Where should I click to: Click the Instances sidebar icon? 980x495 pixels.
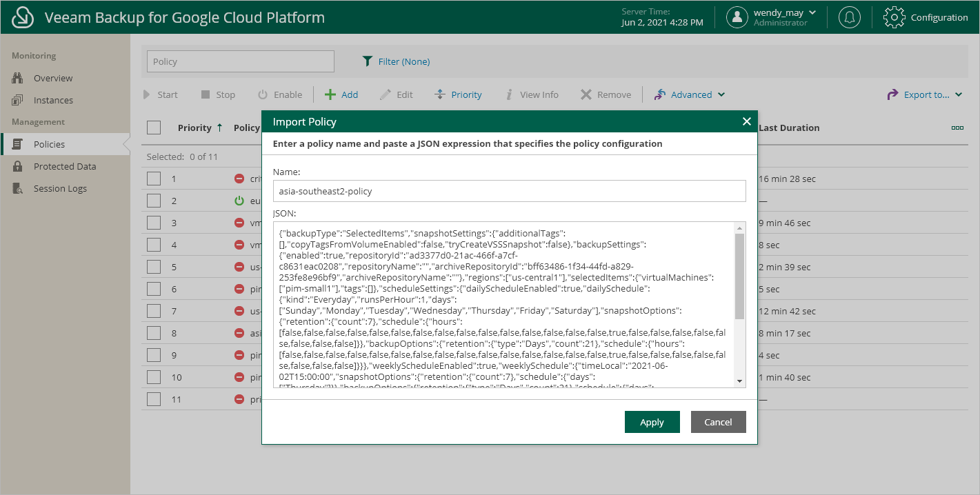(18, 100)
